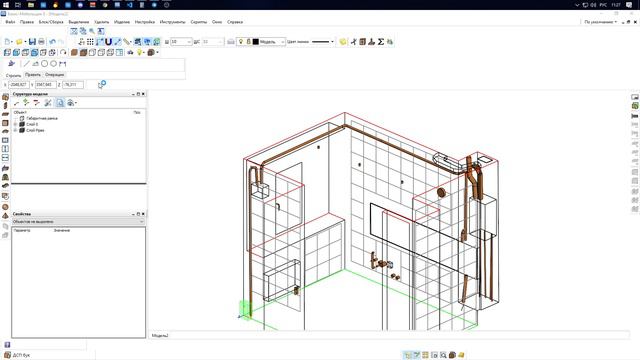Viewport: 640px width, 360px height.
Task: Click the brown cube icon in bottom status bar
Action: 452,355
